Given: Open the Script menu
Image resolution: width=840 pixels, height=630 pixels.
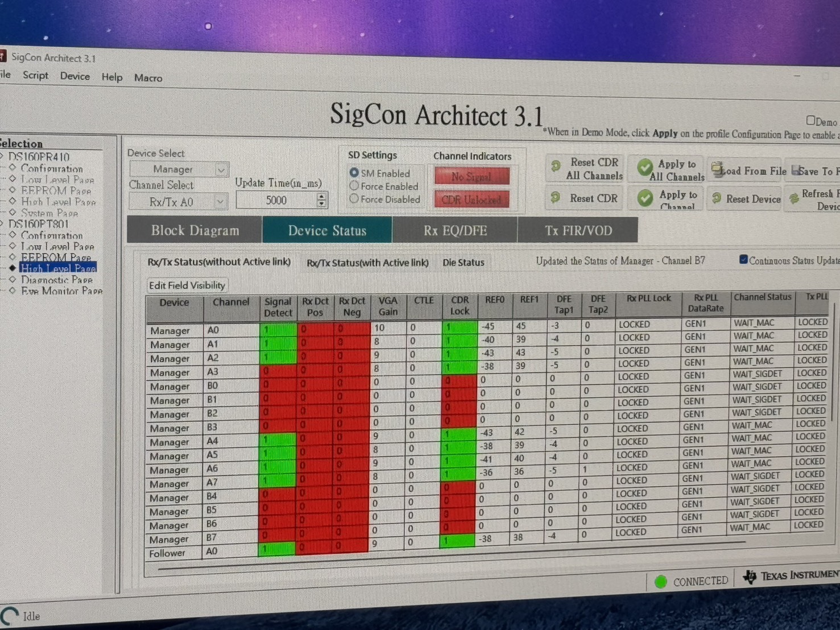Looking at the screenshot, I should coord(35,75).
